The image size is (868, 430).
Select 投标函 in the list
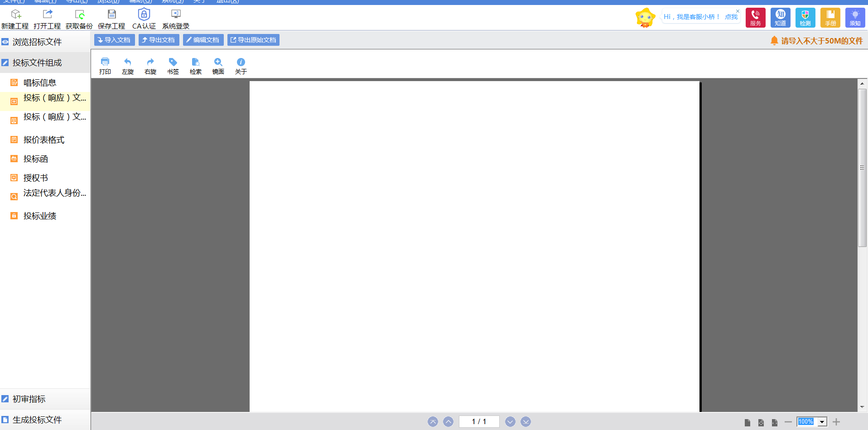[x=45, y=159]
